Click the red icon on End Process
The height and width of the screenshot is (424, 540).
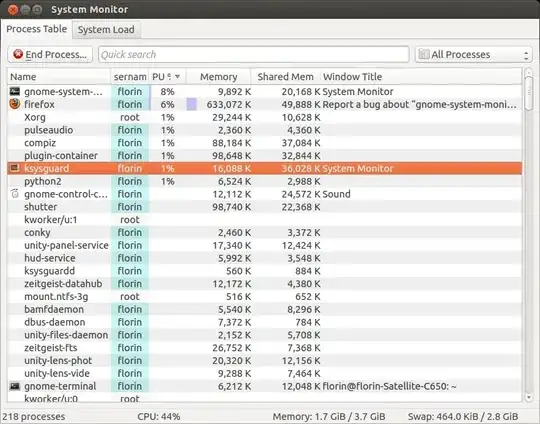[18, 54]
